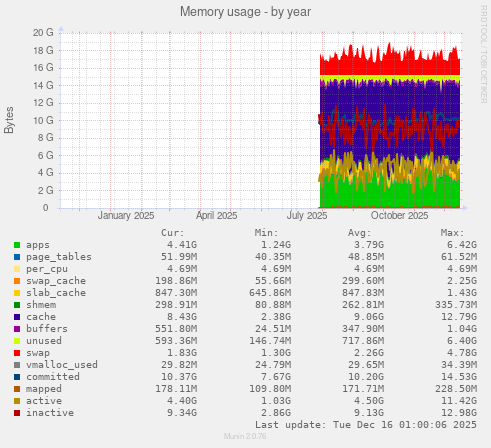The height and width of the screenshot is (448, 491).
Task: Click the 'Max:' column header
Action: click(452, 233)
